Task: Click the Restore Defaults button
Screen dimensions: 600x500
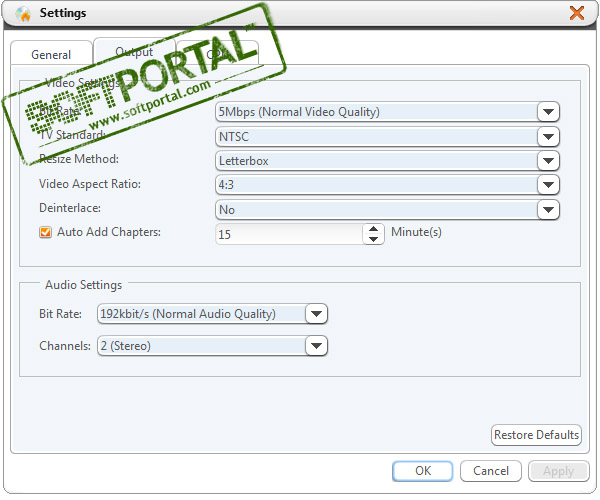Action: pos(536,435)
